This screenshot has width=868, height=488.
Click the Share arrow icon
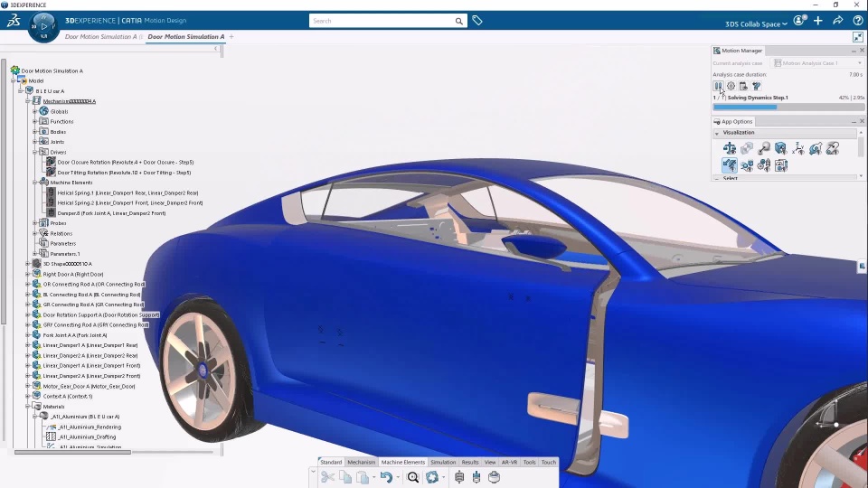[x=838, y=21]
